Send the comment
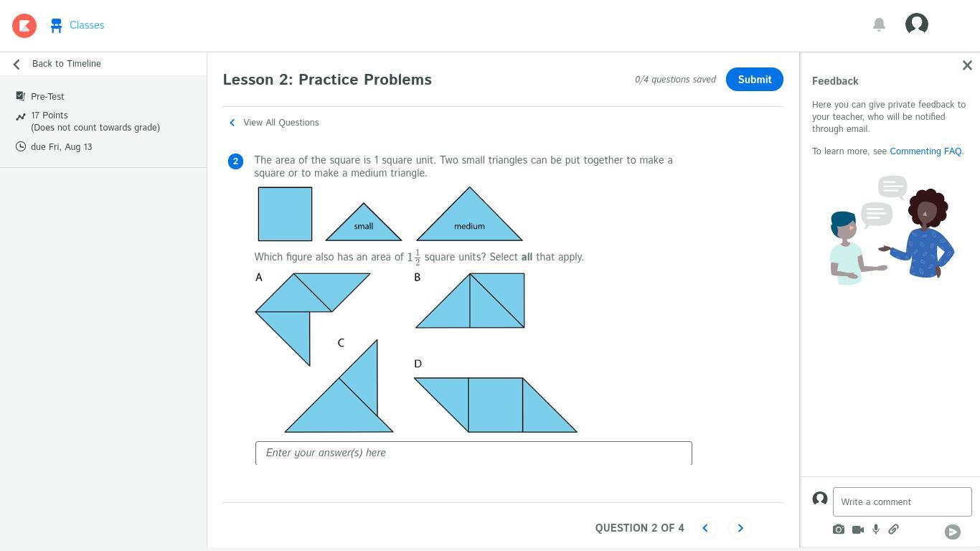Image resolution: width=980 pixels, height=551 pixels. tap(953, 532)
